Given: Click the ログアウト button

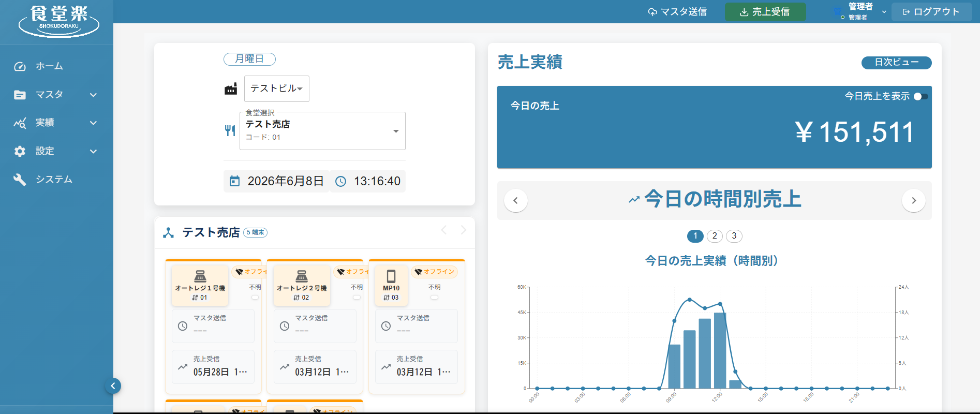Looking at the screenshot, I should pos(931,12).
